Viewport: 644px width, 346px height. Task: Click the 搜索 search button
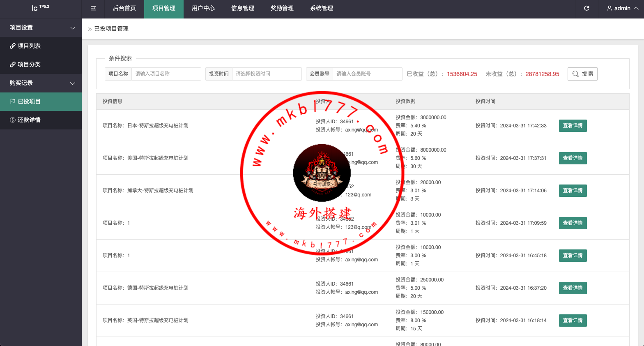pyautogui.click(x=582, y=74)
